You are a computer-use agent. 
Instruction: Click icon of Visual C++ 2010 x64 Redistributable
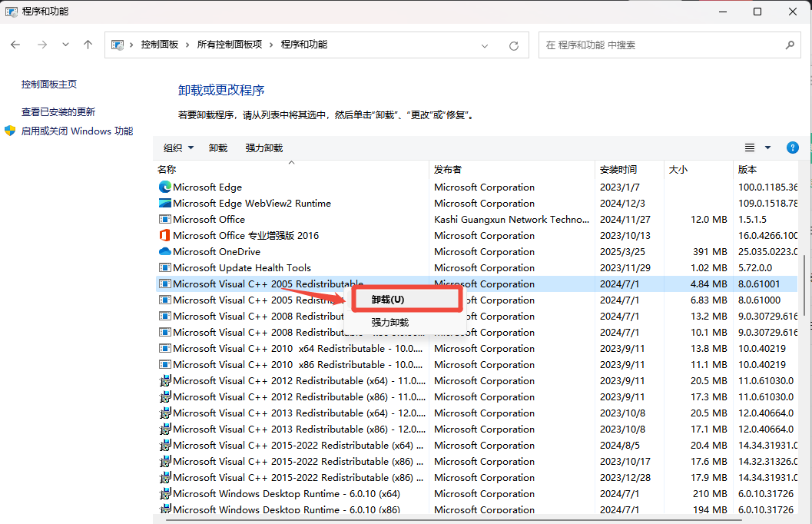(164, 349)
